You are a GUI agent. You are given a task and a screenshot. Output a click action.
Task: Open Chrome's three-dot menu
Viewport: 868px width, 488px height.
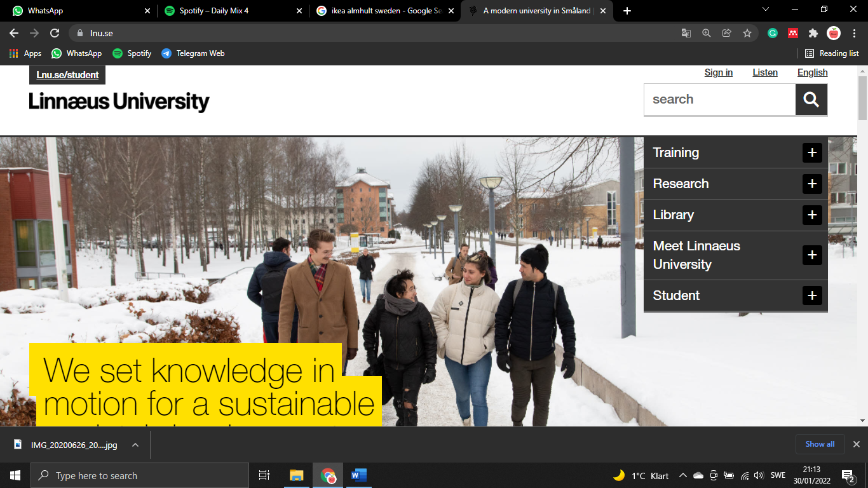point(854,33)
